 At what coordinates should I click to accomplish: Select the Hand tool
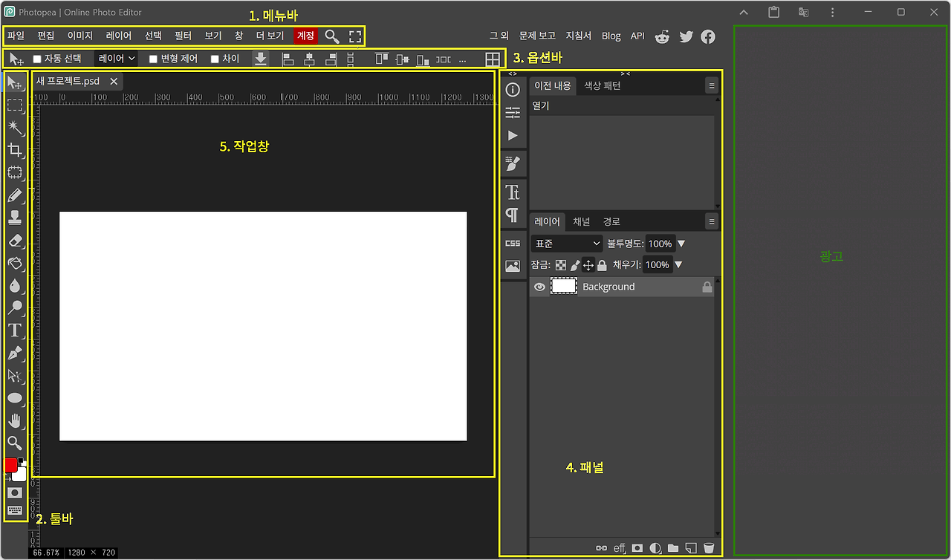pyautogui.click(x=15, y=421)
